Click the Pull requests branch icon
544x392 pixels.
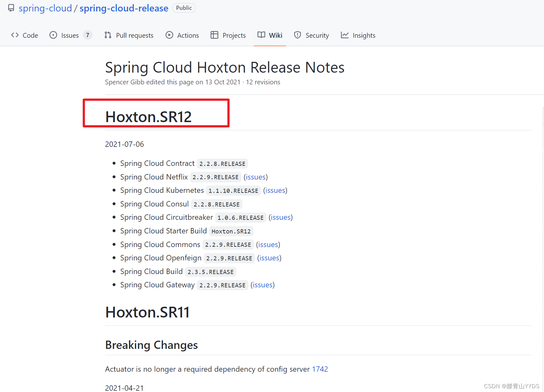(x=108, y=35)
